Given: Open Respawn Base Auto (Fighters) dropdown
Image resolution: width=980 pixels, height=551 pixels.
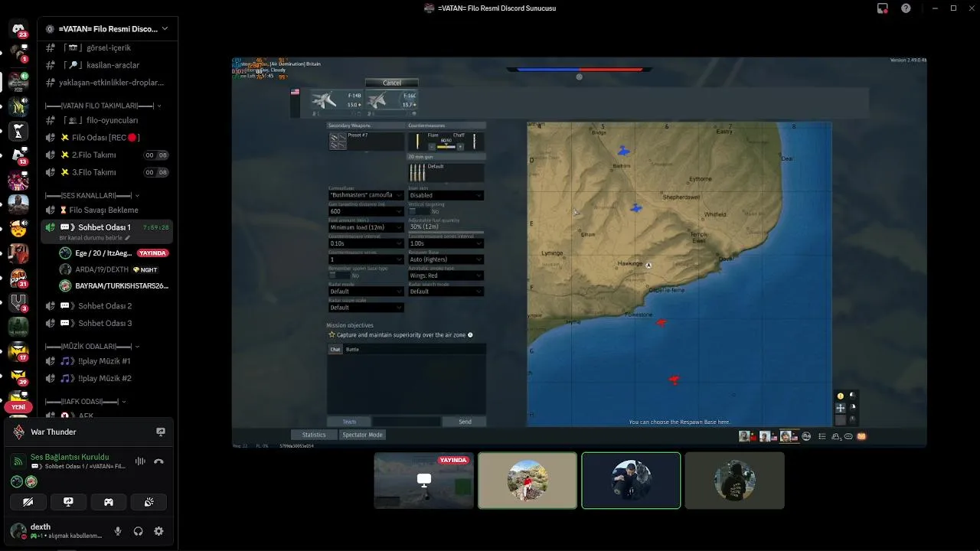Looking at the screenshot, I should [446, 259].
